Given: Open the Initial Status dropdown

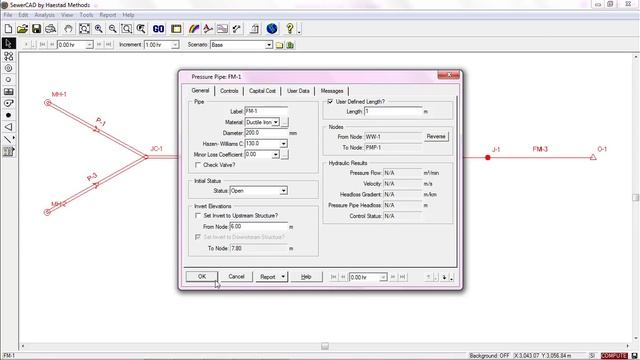Looking at the screenshot, I should point(283,191).
